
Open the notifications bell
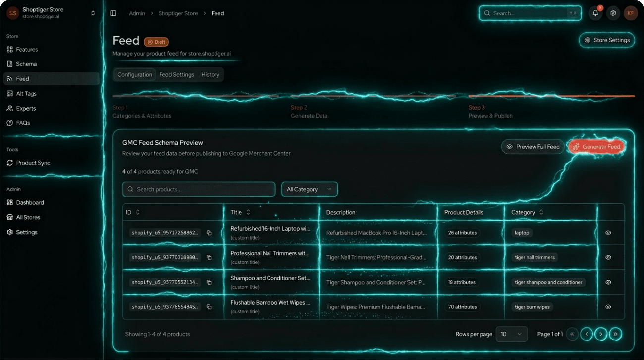[x=595, y=13]
